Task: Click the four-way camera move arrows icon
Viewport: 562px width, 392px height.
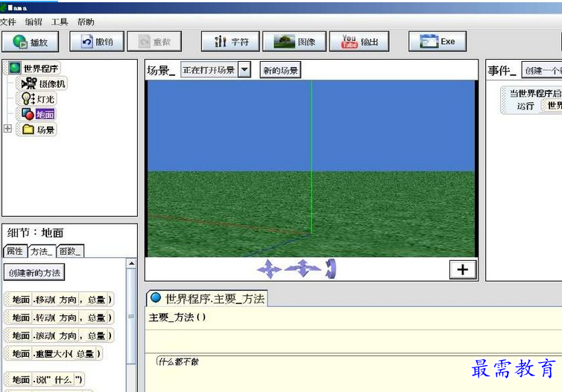Action: (x=269, y=269)
